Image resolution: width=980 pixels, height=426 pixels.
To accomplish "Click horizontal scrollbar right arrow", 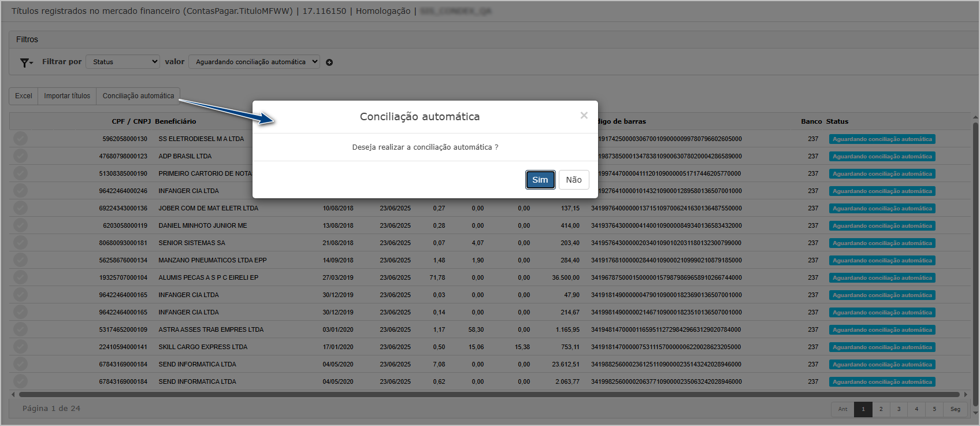I will tap(965, 395).
